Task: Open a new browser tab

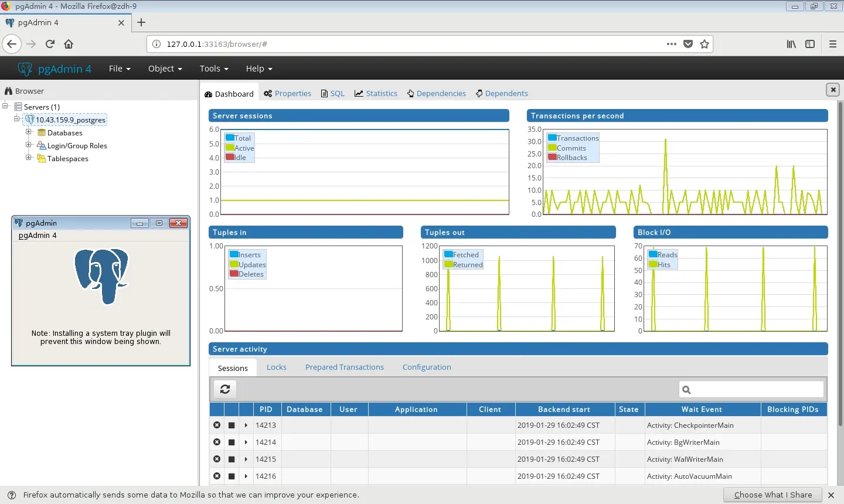Action: point(141,22)
